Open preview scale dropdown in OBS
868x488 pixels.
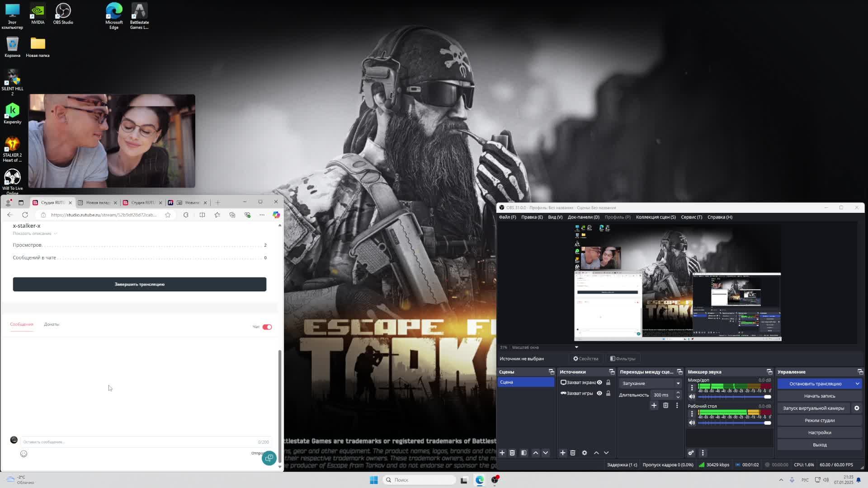point(576,347)
